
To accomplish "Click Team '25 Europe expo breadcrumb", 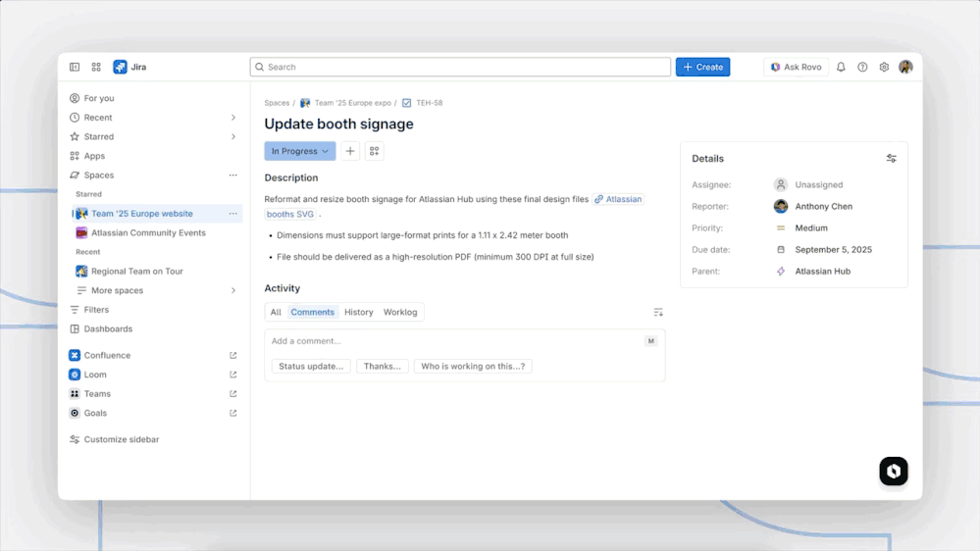I will tap(352, 103).
